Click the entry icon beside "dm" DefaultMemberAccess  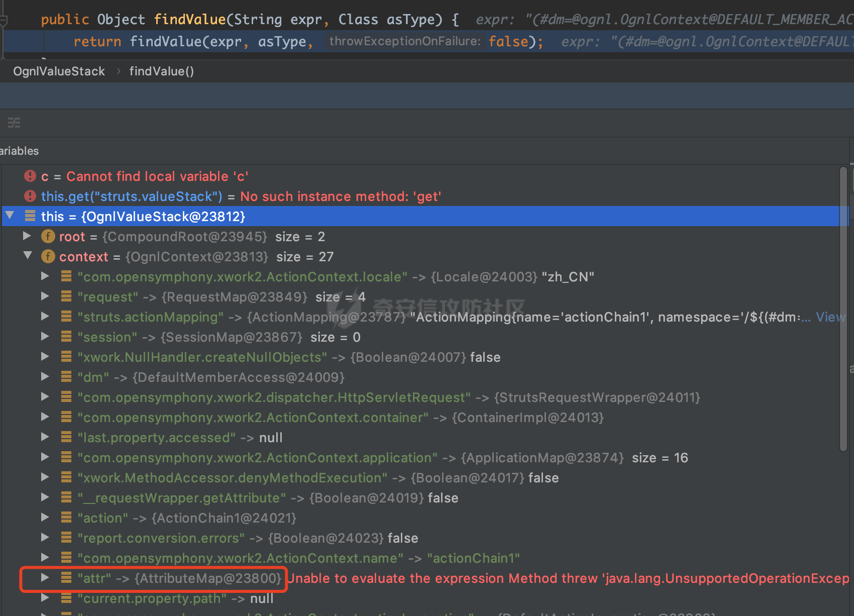66,377
